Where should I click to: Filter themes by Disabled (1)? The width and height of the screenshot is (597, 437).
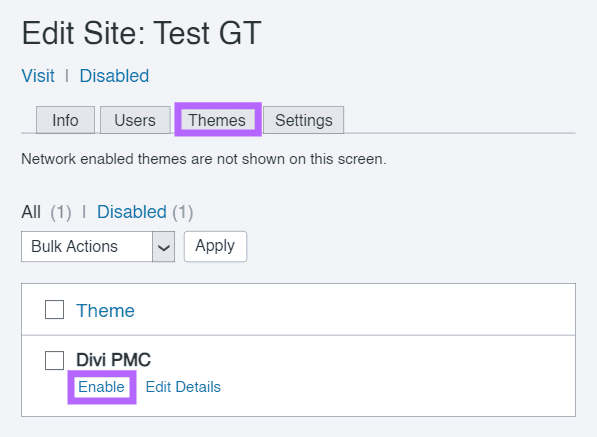(x=145, y=212)
